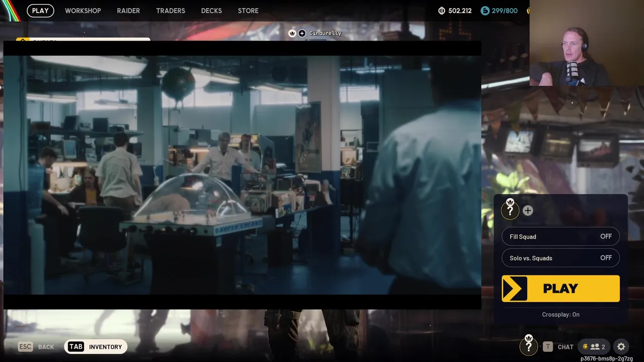
Task: Start matchmaking with yellow PLAY button
Action: tap(560, 289)
